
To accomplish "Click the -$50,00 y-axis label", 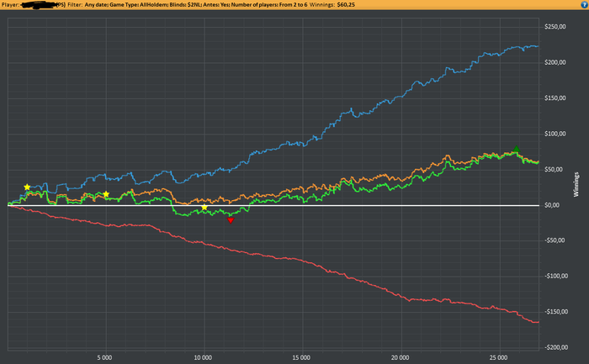I will click(554, 240).
